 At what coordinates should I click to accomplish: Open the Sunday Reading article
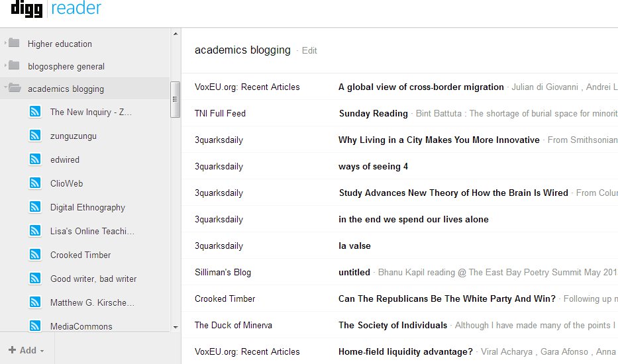[x=373, y=113]
